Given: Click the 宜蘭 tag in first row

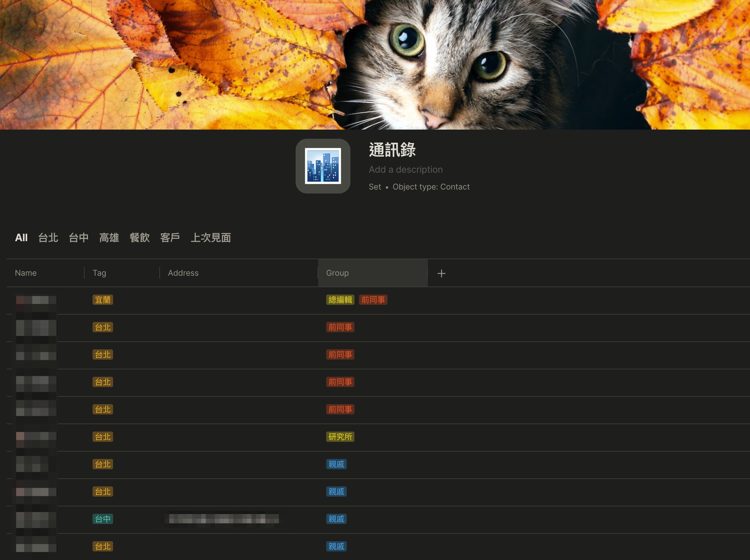Looking at the screenshot, I should pyautogui.click(x=103, y=300).
